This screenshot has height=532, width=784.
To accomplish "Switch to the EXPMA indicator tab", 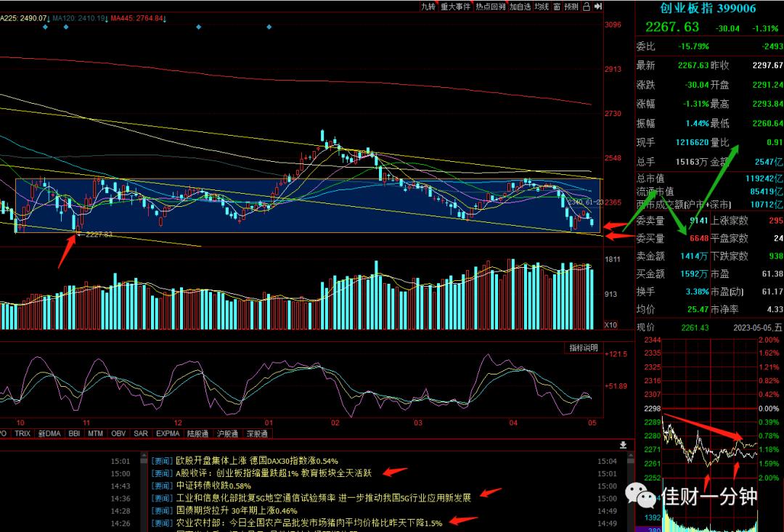I will click(168, 433).
